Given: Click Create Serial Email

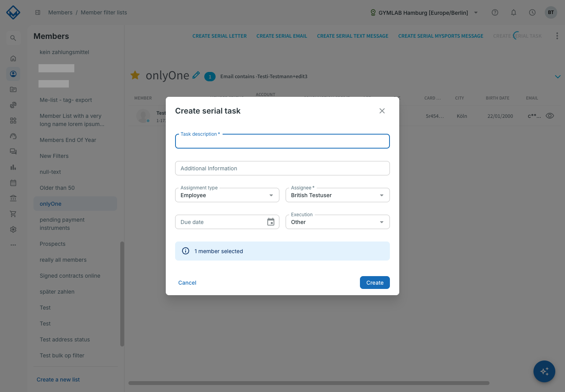Looking at the screenshot, I should click(x=282, y=36).
